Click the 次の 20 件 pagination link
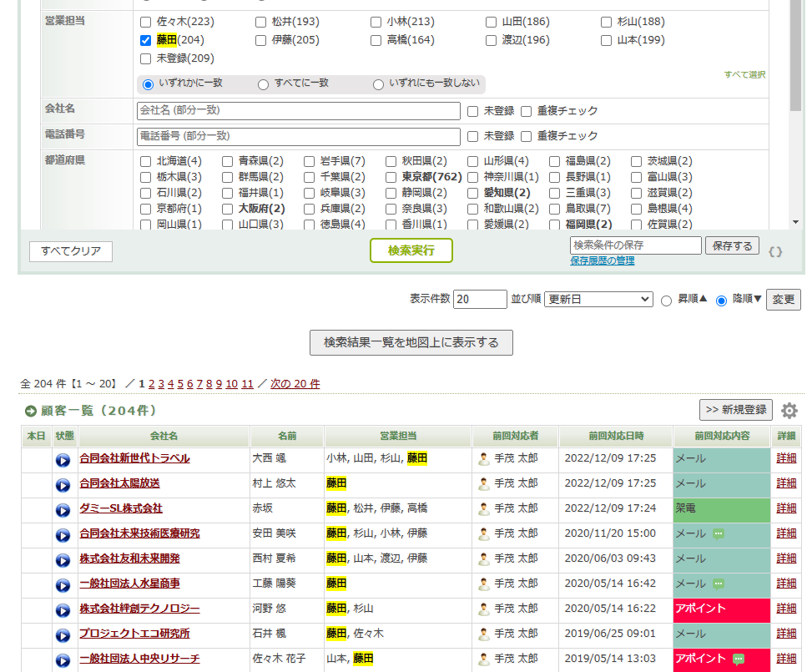 pos(295,384)
